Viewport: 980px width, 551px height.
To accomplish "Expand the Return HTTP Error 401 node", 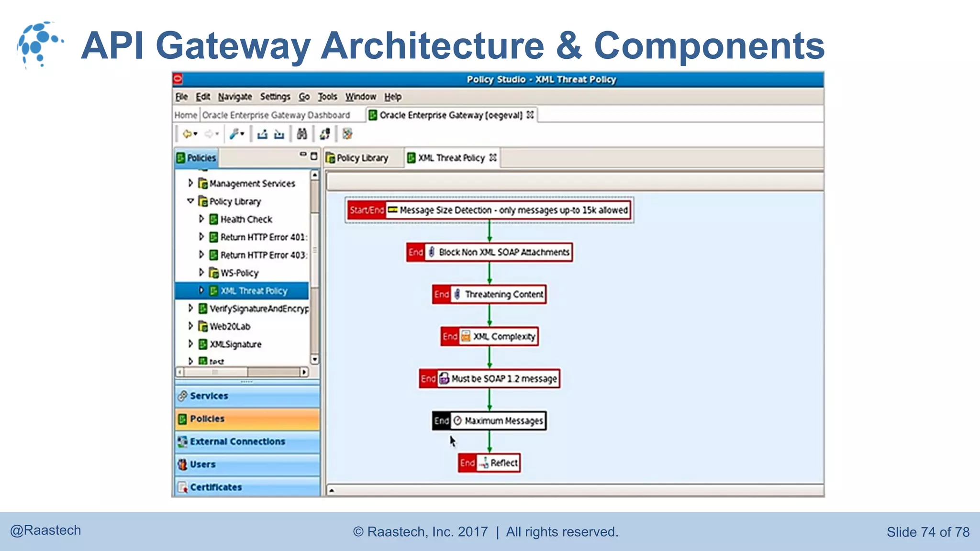I will click(x=201, y=237).
